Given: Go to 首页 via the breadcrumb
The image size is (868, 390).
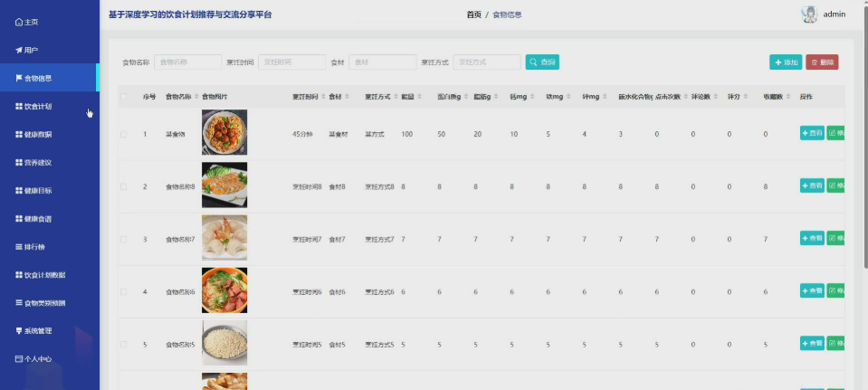Looking at the screenshot, I should (x=474, y=15).
